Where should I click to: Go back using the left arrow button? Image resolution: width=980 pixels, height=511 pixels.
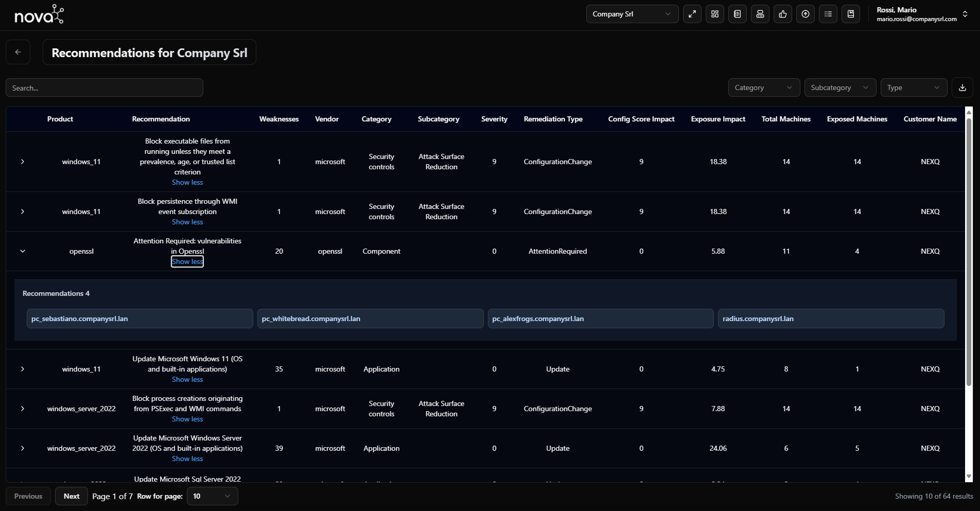[18, 52]
